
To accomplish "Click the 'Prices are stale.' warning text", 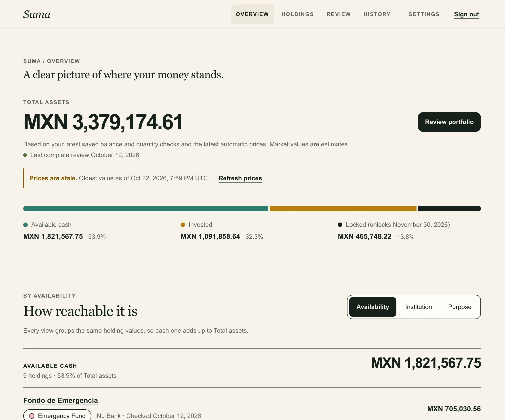I will pos(53,178).
